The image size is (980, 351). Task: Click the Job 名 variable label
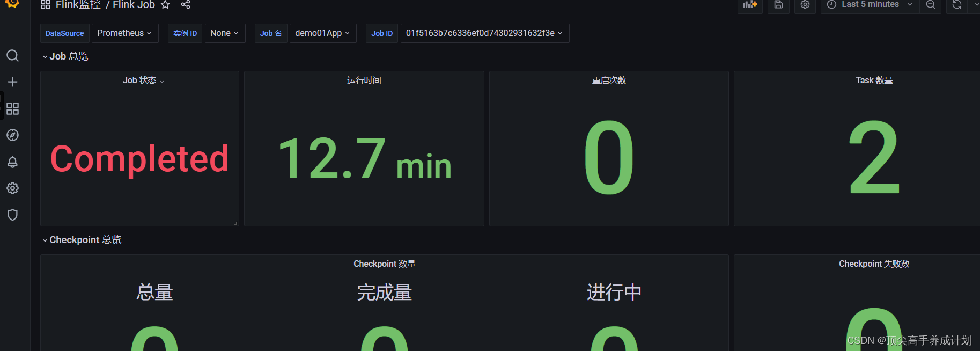[x=271, y=33]
